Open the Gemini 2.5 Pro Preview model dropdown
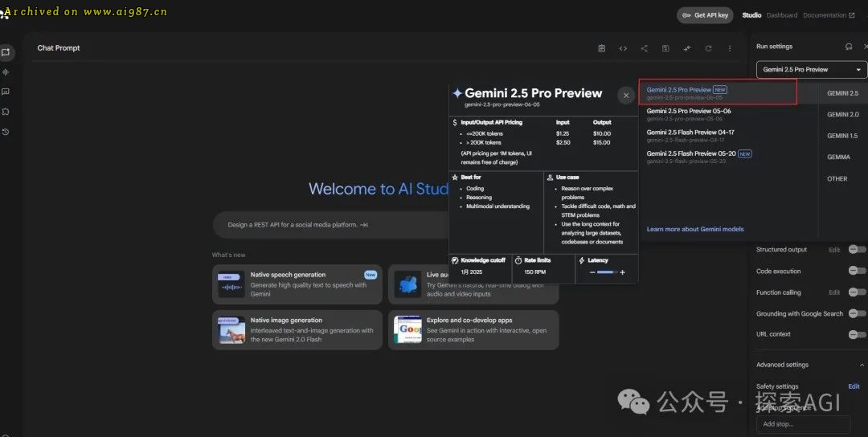Screen dimensions: 868x437 point(812,70)
